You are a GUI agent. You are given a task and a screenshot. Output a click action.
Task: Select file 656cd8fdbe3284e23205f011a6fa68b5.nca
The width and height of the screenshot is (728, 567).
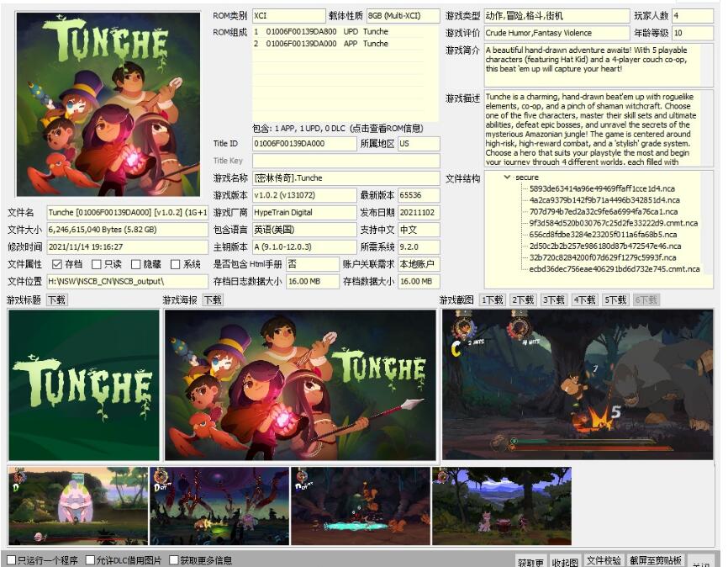coord(603,234)
